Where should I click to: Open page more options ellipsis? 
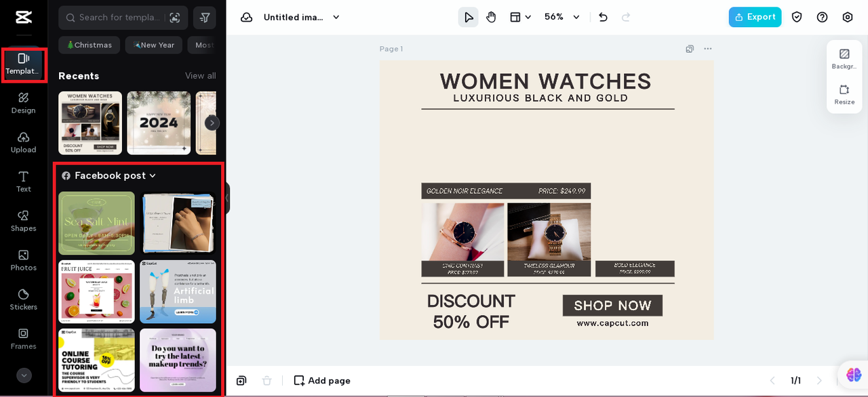pos(708,49)
